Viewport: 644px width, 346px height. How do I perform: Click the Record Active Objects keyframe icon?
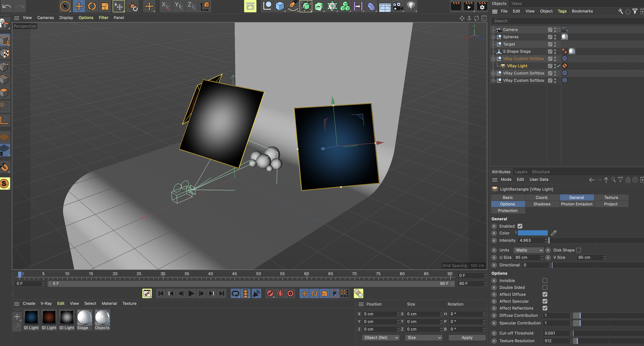pyautogui.click(x=270, y=293)
